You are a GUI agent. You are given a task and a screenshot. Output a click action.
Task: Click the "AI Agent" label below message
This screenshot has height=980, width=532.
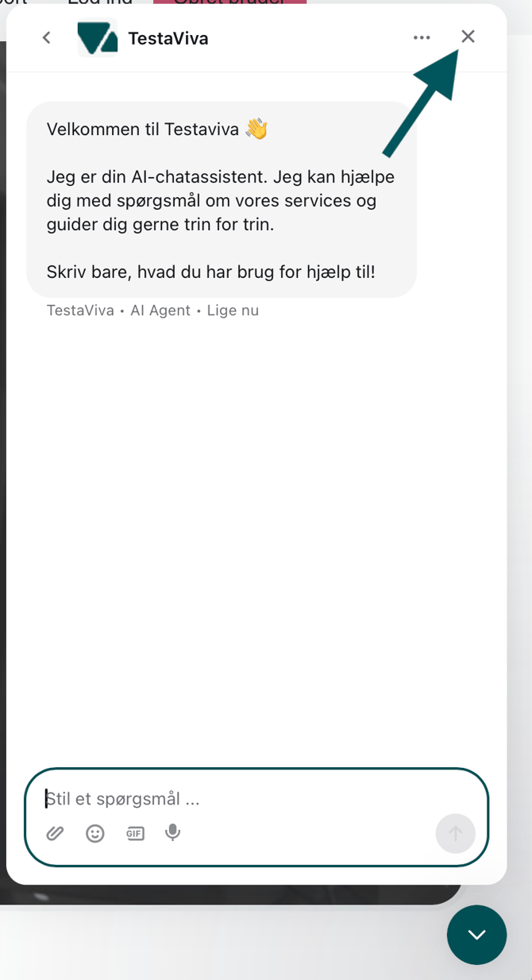click(x=160, y=311)
